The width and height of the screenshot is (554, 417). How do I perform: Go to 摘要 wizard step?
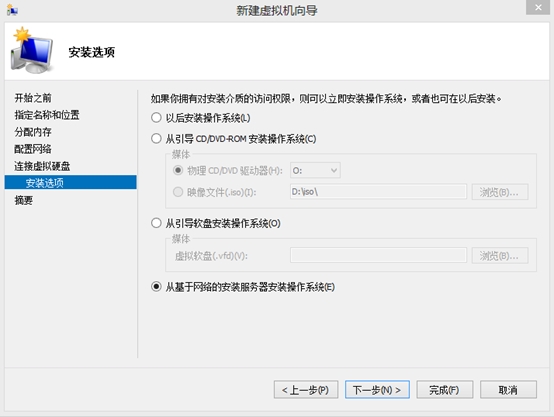(24, 200)
